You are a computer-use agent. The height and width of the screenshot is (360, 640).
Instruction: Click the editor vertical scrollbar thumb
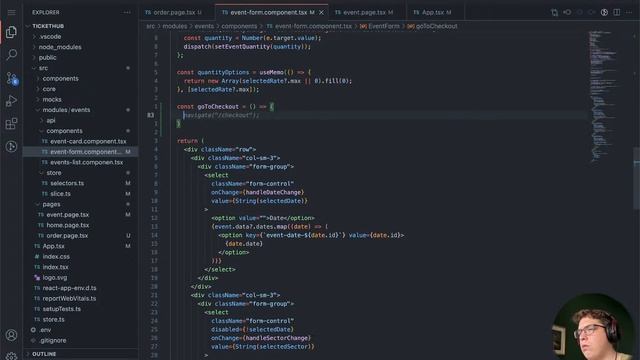coord(636,178)
